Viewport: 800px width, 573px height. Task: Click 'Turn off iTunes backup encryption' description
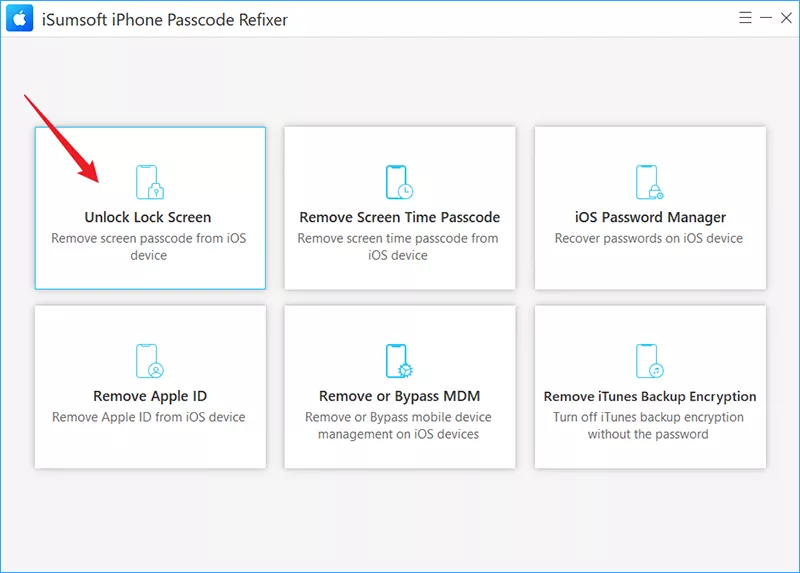click(648, 426)
